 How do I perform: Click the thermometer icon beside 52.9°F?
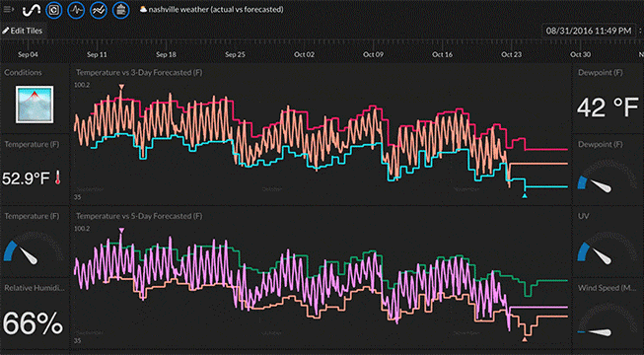(57, 177)
